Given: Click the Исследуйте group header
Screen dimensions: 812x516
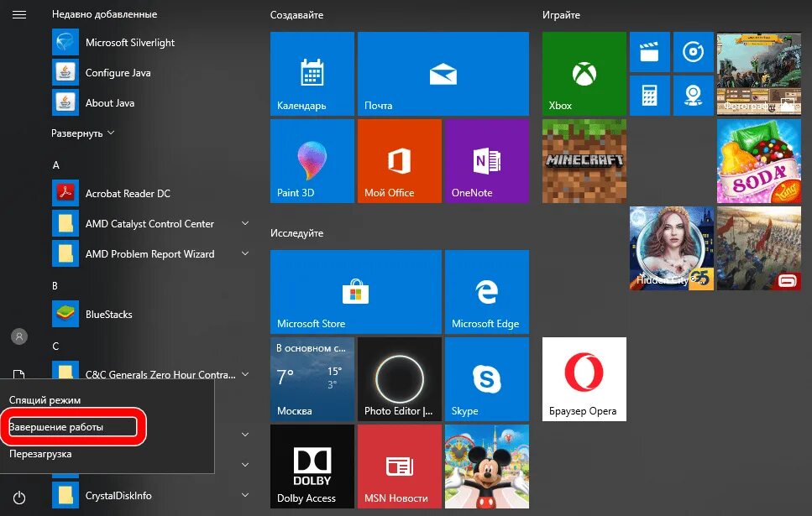Looking at the screenshot, I should pyautogui.click(x=296, y=233).
